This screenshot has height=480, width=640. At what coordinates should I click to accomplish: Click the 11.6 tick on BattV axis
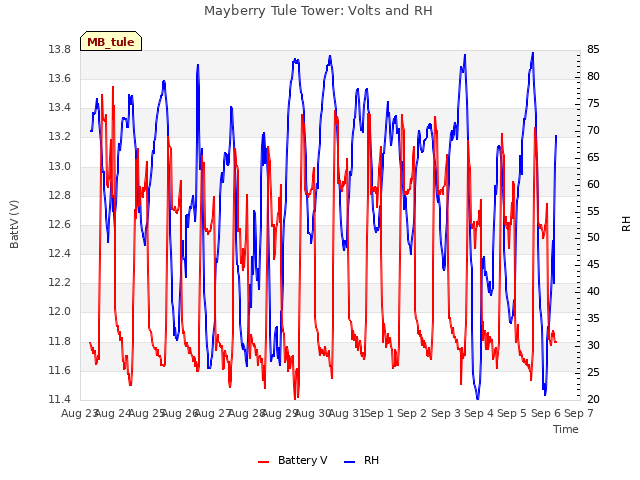pos(60,370)
